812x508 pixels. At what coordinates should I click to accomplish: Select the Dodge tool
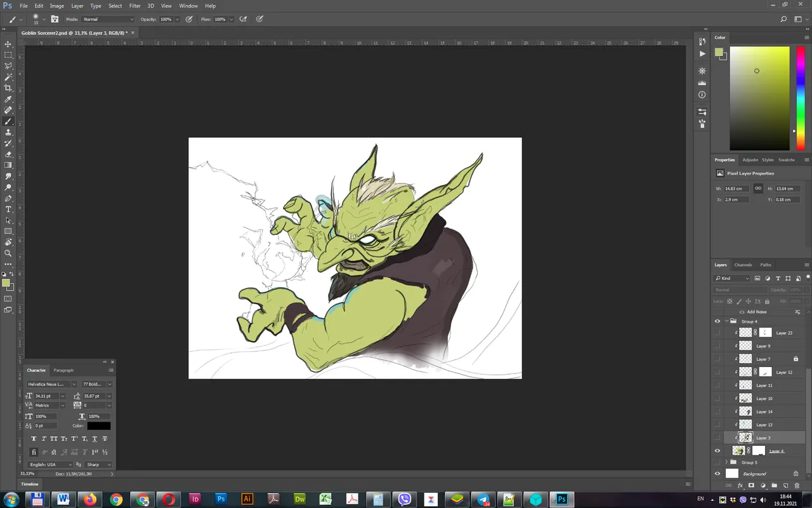point(8,187)
